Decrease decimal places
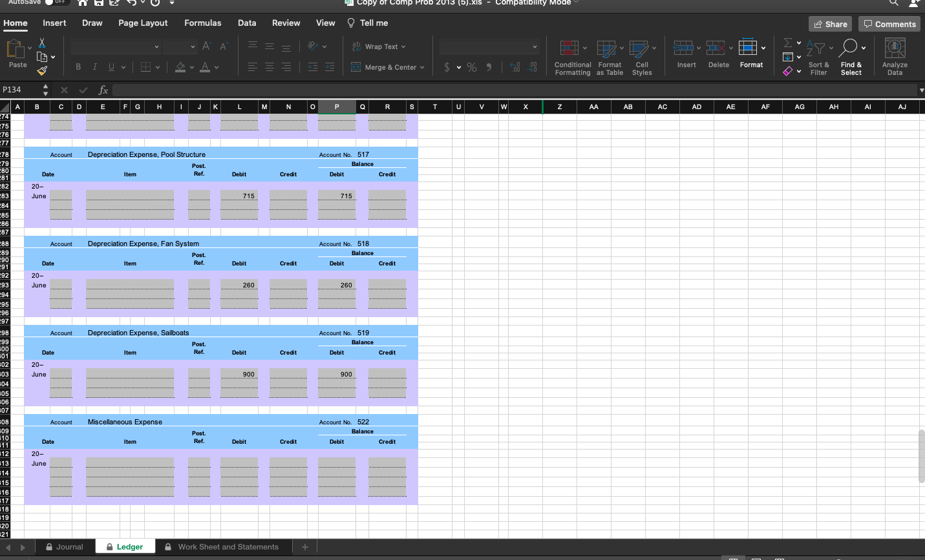The image size is (925, 560). point(533,67)
